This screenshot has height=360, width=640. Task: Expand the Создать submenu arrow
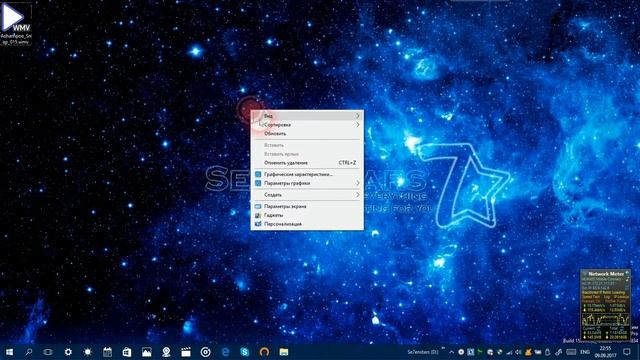(x=358, y=195)
